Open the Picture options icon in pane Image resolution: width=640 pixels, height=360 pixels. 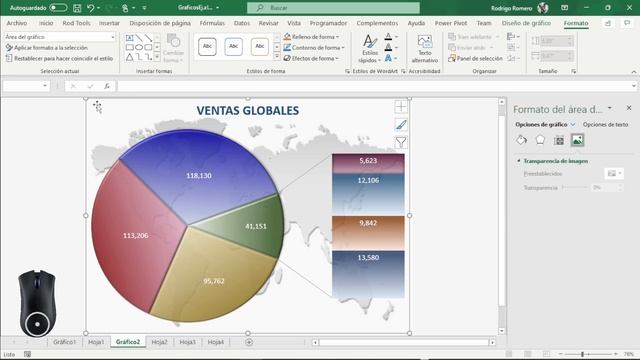tap(578, 140)
